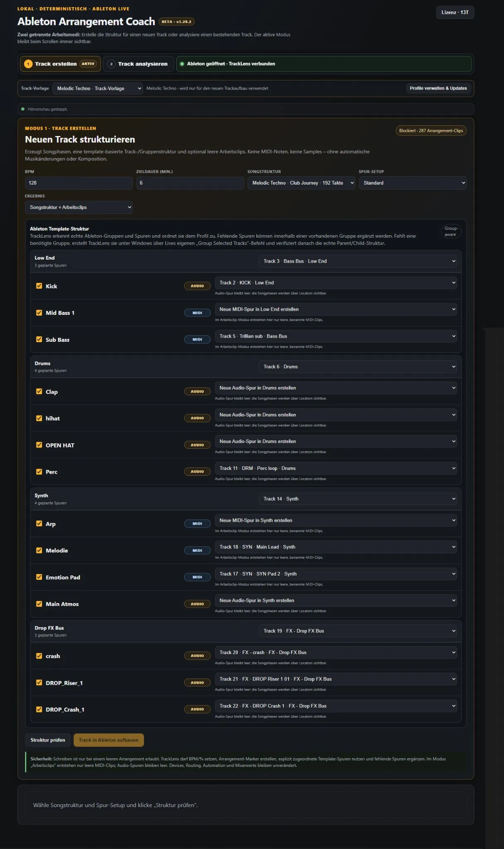Click the BETA v3.28.2 version badge
Image resolution: width=504 pixels, height=849 pixels.
177,22
